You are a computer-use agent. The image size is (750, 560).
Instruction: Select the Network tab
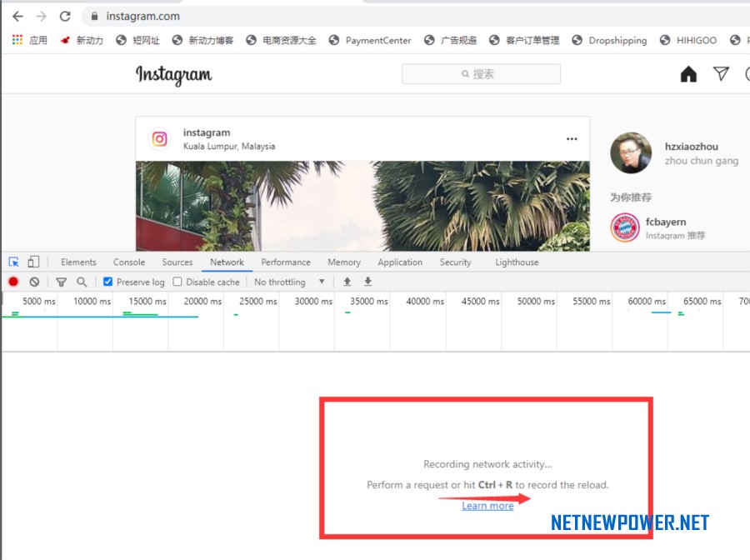point(227,262)
